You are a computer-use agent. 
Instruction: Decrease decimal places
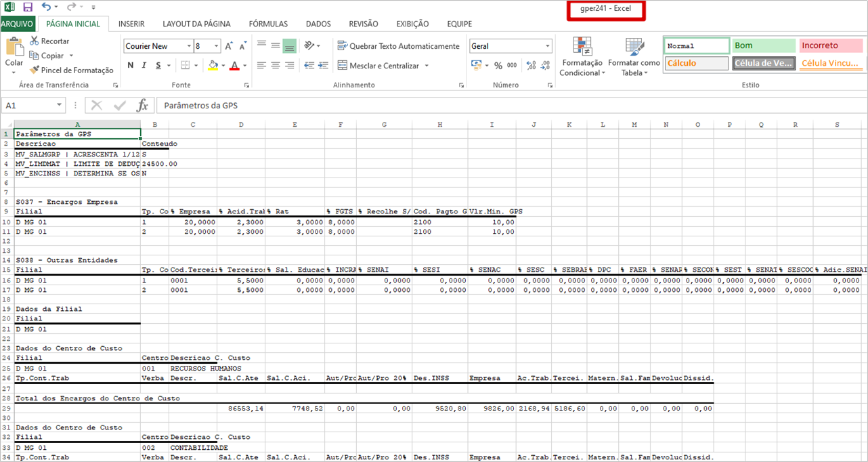pos(546,66)
